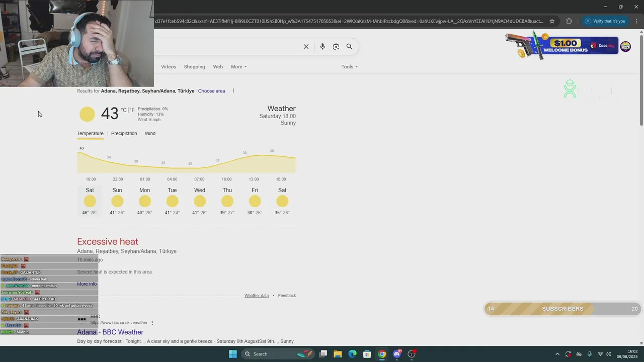Click the magnifier search button
Screen dimensions: 644x362
[x=349, y=47]
